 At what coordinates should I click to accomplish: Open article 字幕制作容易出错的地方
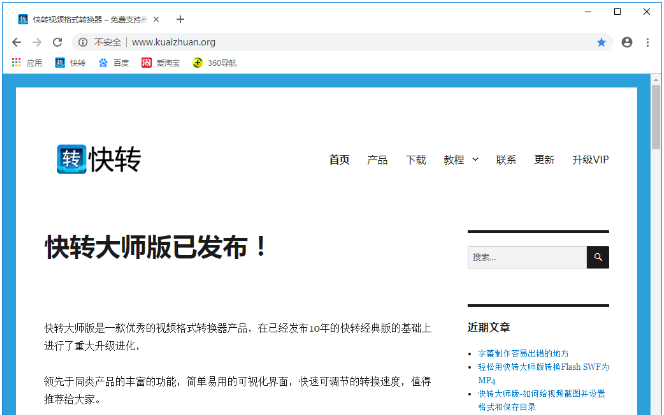tap(523, 353)
